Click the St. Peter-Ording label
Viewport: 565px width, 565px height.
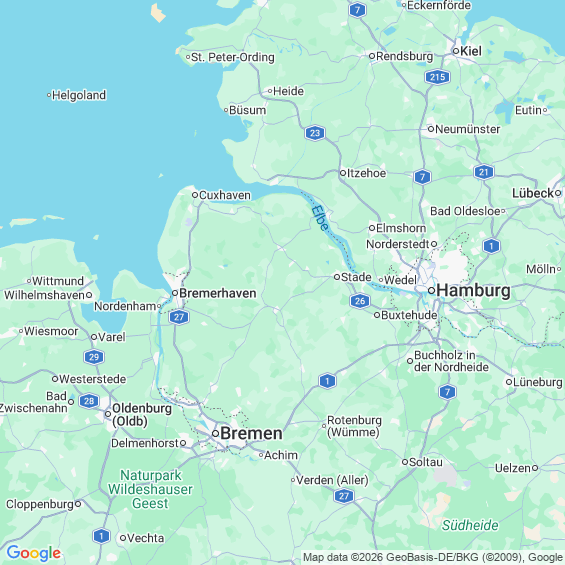(x=232, y=57)
